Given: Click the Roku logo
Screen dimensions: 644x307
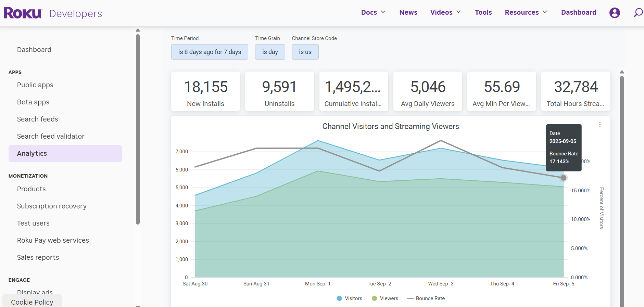Looking at the screenshot, I should pos(23,13).
